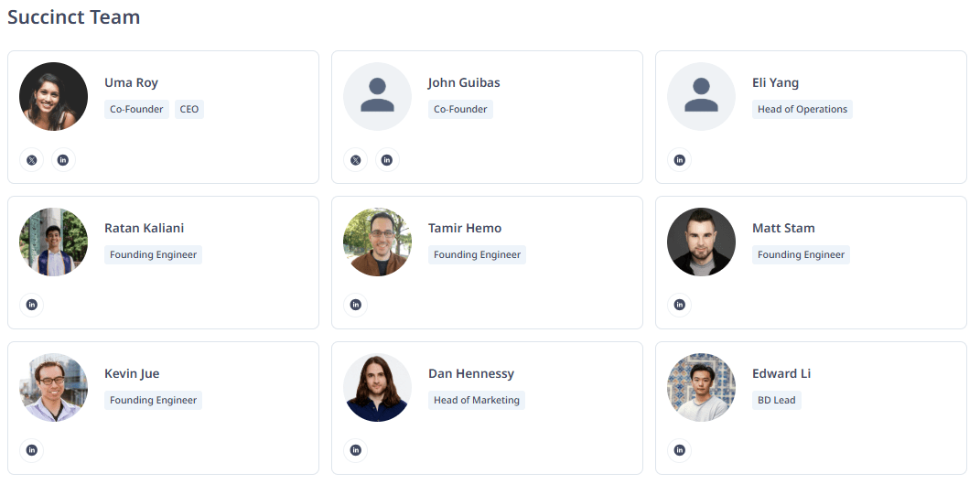Image resolution: width=980 pixels, height=484 pixels.
Task: Click Edward Li's LinkedIn icon
Action: point(679,450)
